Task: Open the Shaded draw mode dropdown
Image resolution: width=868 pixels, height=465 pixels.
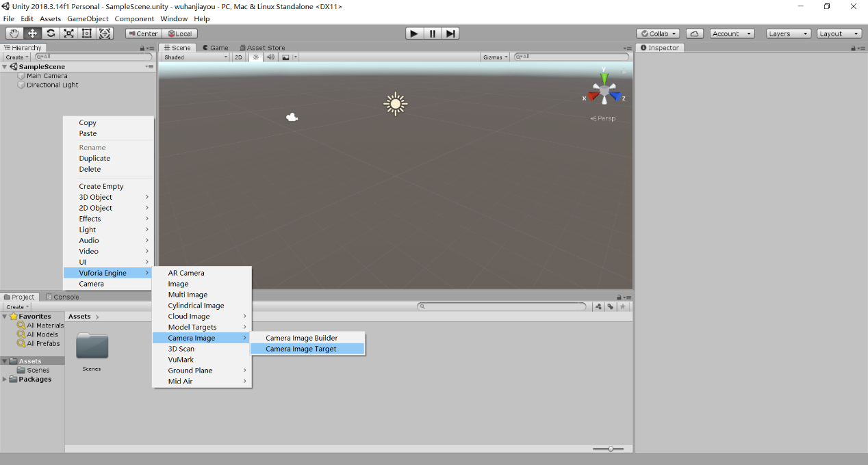Action: (195, 57)
